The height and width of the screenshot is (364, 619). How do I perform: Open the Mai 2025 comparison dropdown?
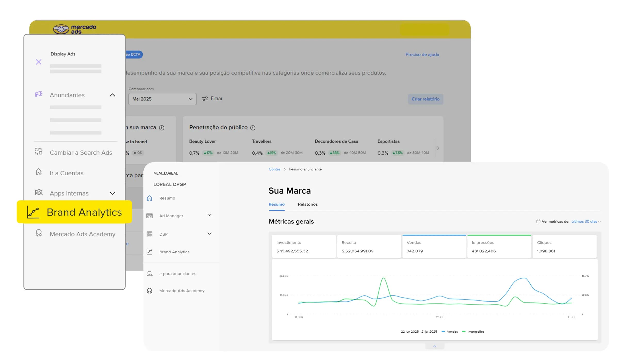pyautogui.click(x=162, y=99)
